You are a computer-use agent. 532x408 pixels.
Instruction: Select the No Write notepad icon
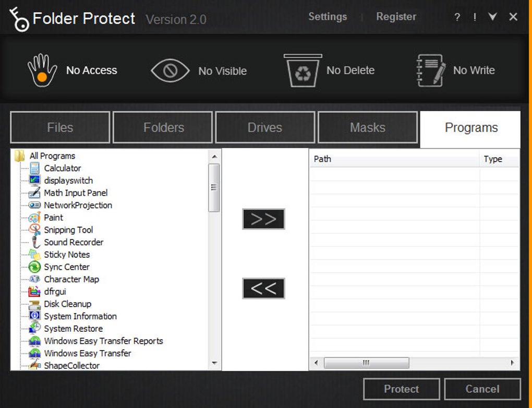[430, 70]
